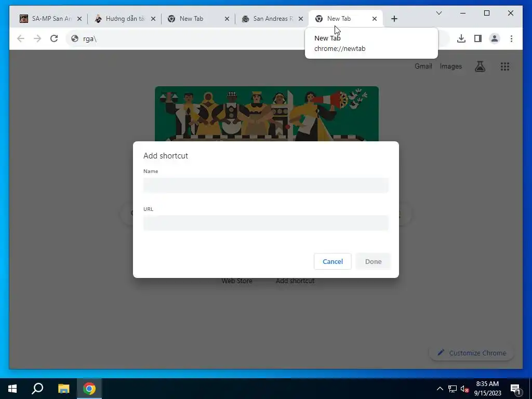Open the profile avatar menu
Image resolution: width=532 pixels, height=399 pixels.
click(495, 38)
